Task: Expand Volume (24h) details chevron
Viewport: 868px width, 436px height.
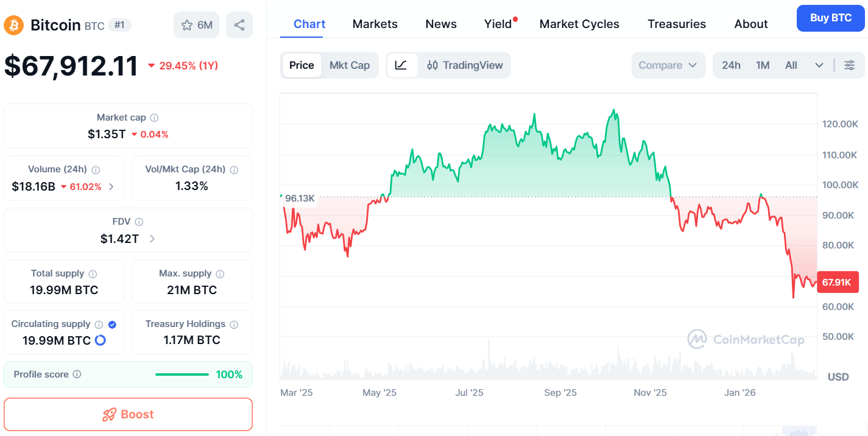Action: [111, 187]
